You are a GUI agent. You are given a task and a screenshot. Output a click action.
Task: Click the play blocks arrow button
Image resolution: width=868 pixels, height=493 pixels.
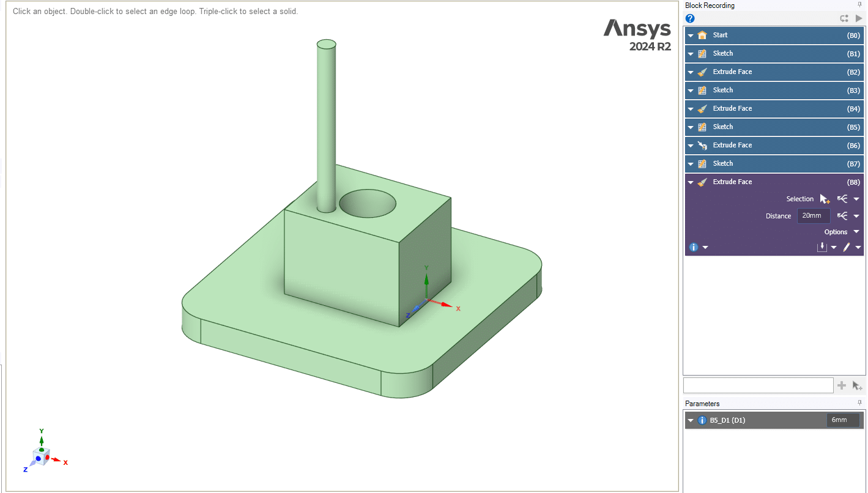(858, 18)
